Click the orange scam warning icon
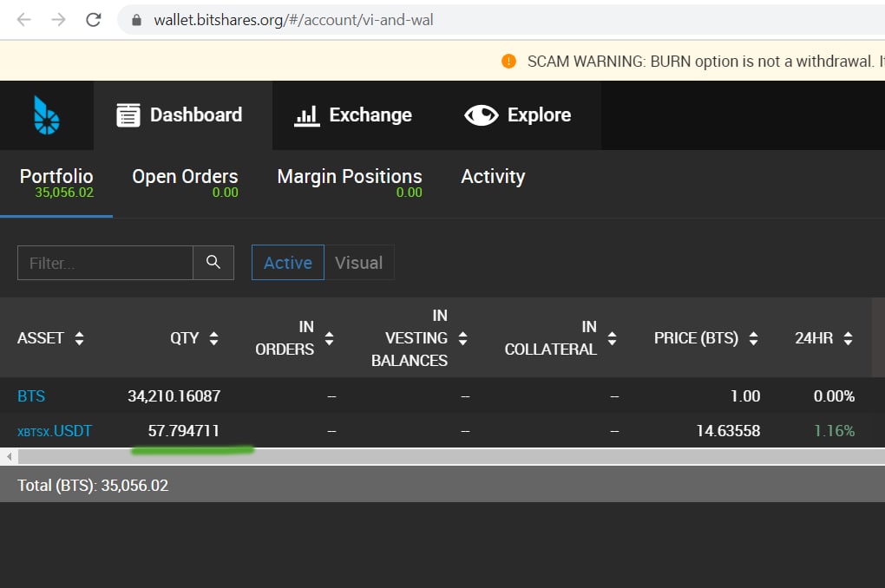 (x=508, y=61)
